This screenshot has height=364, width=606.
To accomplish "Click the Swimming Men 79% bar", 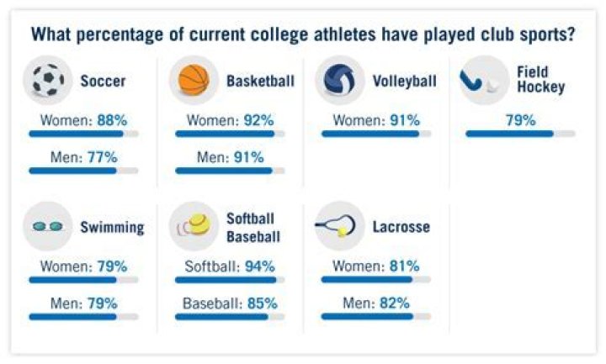I will (x=83, y=317).
